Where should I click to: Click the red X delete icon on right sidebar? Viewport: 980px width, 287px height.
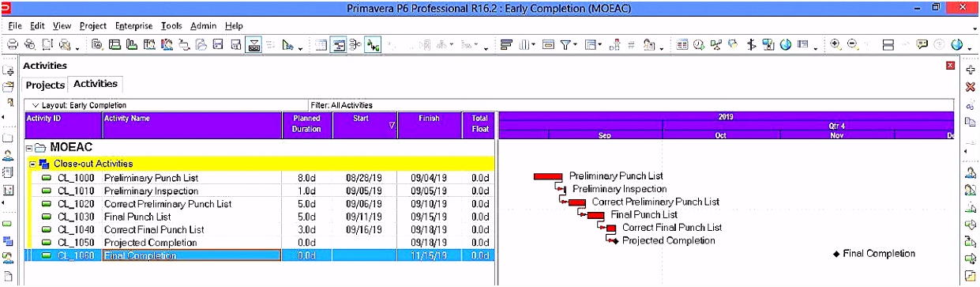(971, 87)
